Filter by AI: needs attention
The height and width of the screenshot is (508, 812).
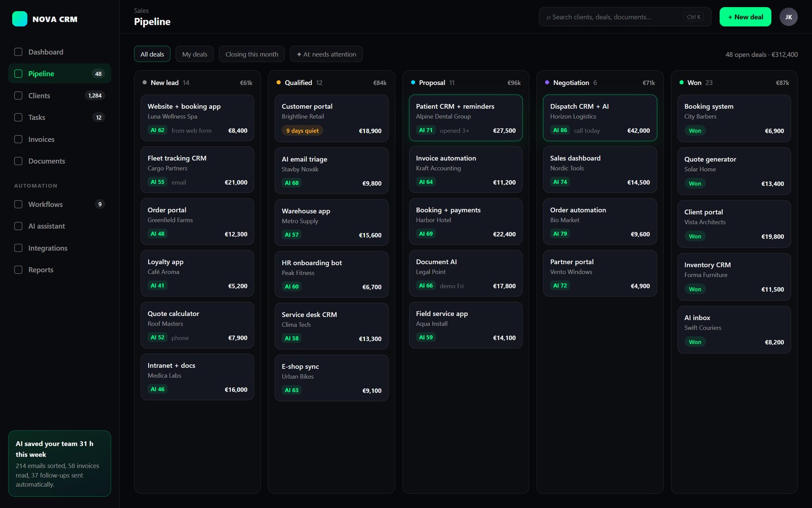tap(326, 54)
